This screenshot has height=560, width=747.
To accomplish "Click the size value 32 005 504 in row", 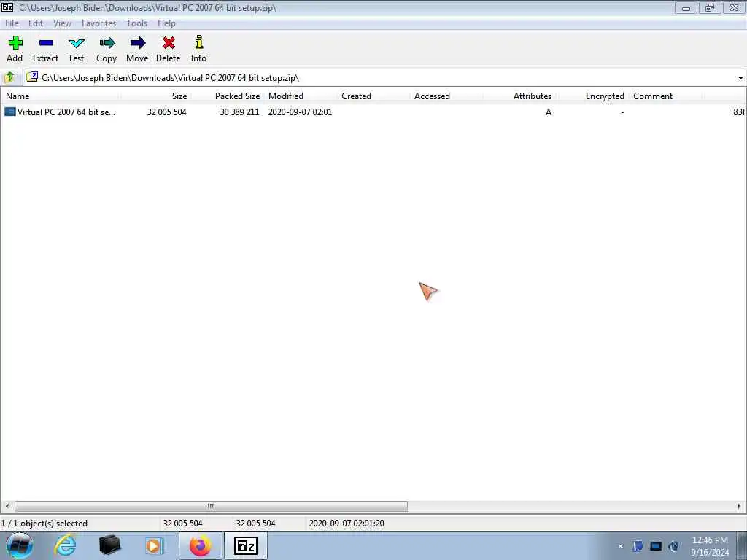I will (166, 112).
